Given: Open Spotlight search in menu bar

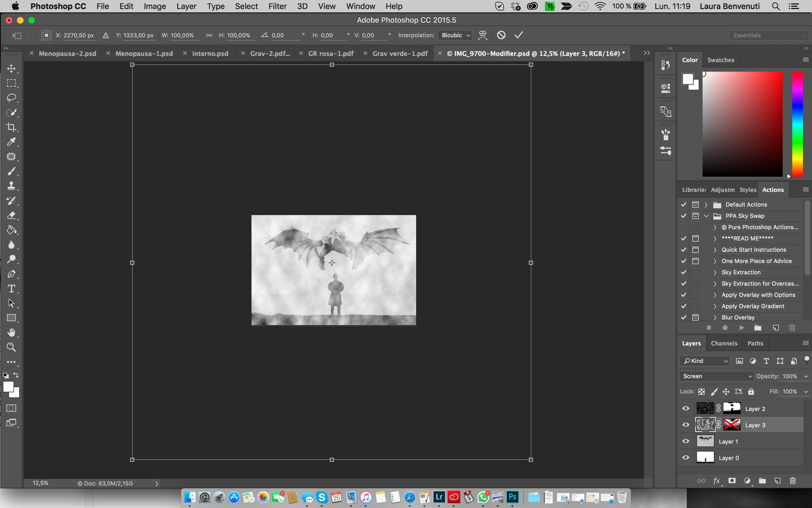Looking at the screenshot, I should pos(776,6).
